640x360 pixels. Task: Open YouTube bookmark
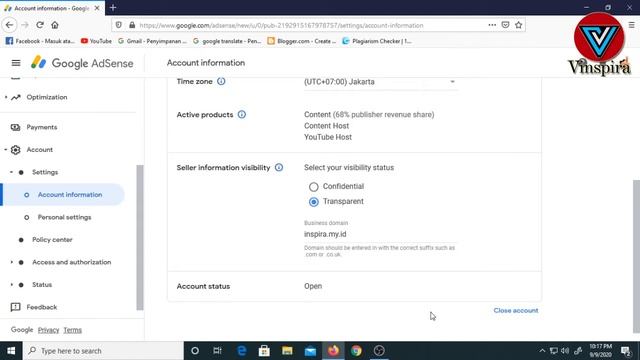pos(96,41)
